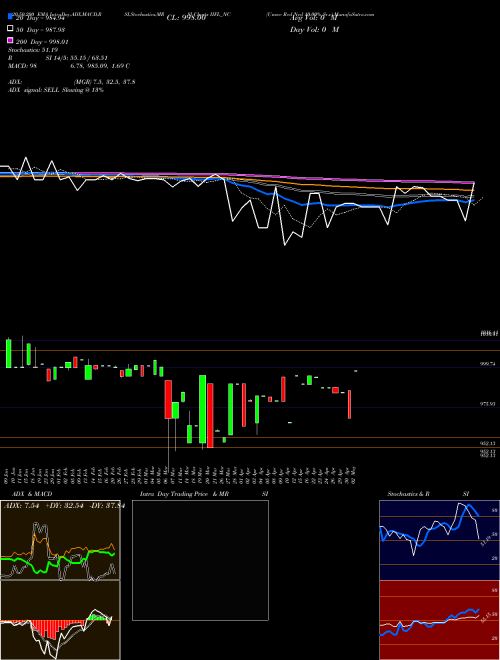
Task: Open the blue Stochastics chart panel
Action: tap(439, 540)
